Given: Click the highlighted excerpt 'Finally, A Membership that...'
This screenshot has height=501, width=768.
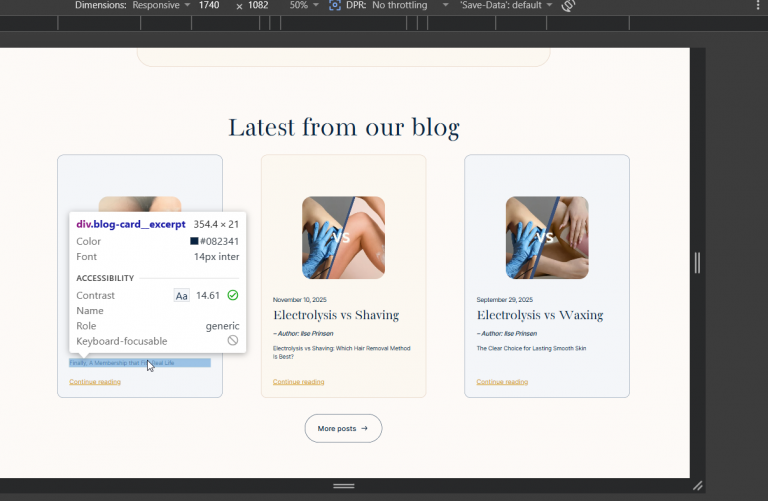Looking at the screenshot, I should (140, 363).
